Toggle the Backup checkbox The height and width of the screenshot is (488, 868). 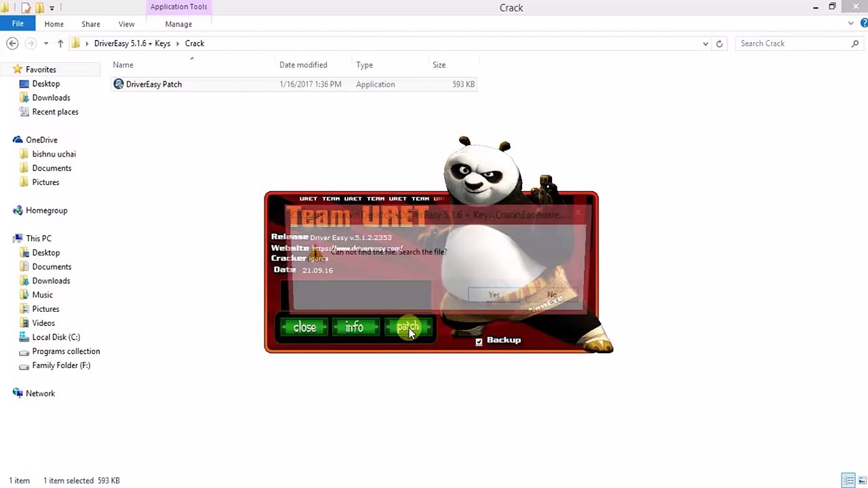point(479,342)
